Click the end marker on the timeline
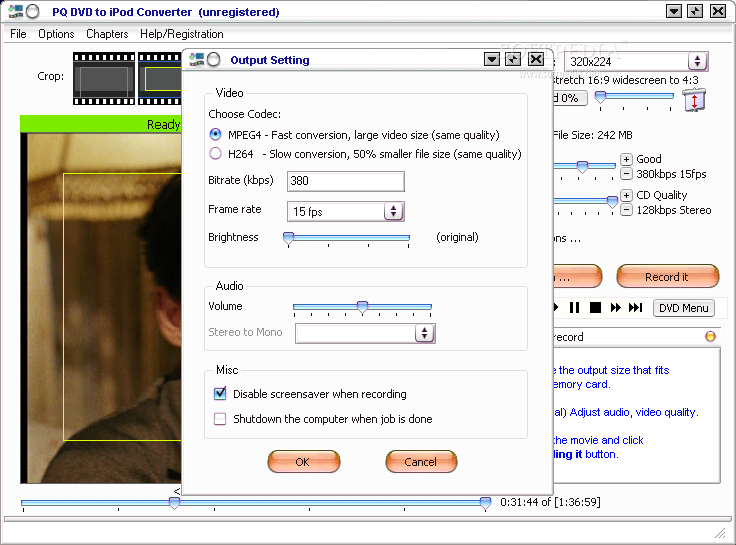Viewport: 736px width, 545px height. click(x=485, y=503)
